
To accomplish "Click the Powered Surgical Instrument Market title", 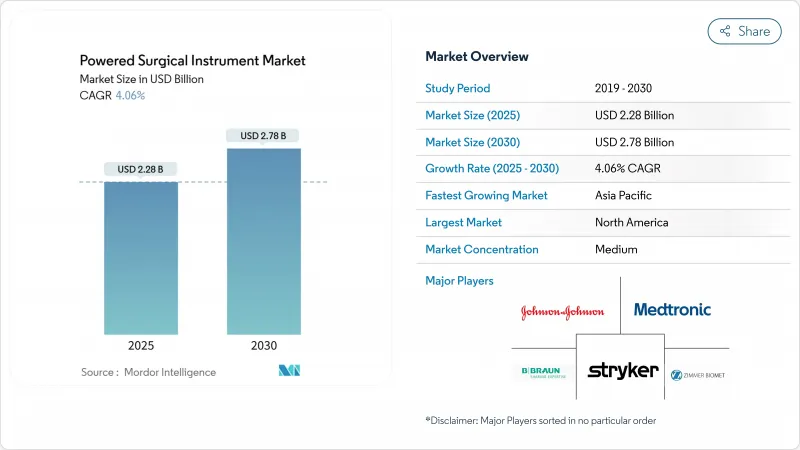I will coord(191,61).
